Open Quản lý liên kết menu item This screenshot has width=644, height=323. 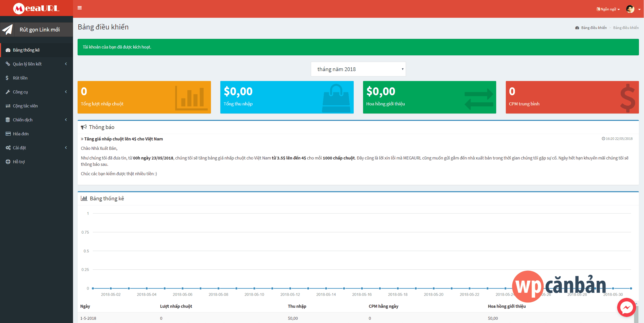tap(37, 64)
